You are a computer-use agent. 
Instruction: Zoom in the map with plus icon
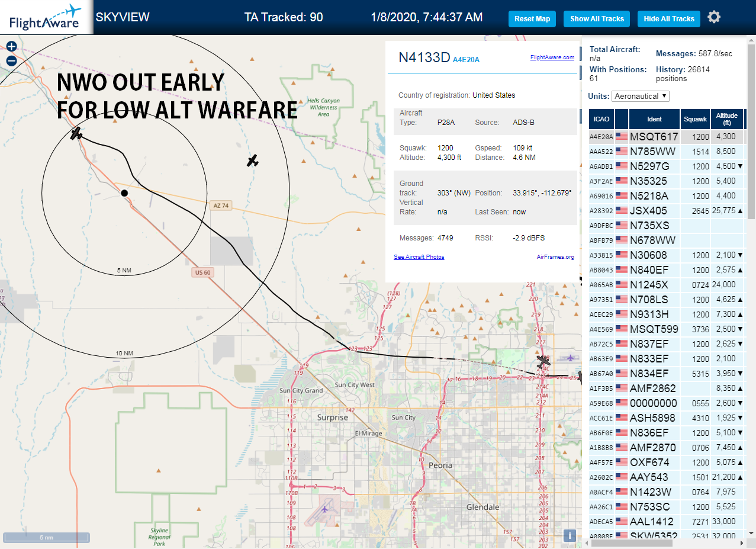click(x=11, y=46)
